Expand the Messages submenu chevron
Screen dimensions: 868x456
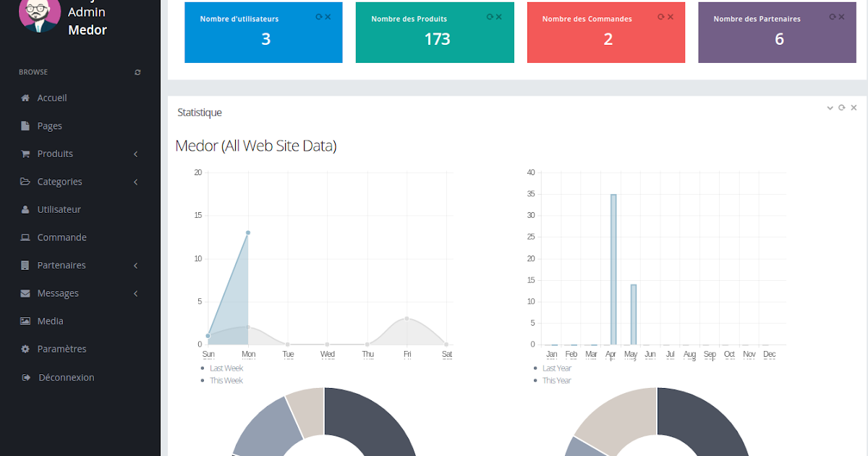pos(136,293)
